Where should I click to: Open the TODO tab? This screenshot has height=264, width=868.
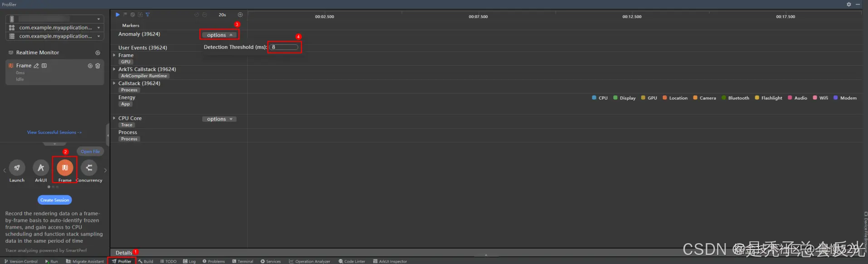tap(168, 261)
